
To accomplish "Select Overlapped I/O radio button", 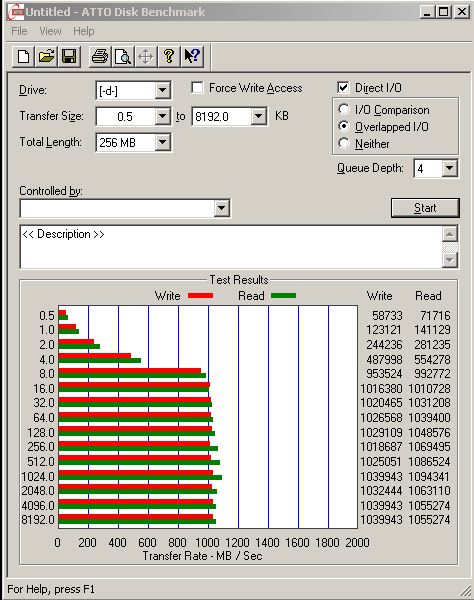I will (344, 126).
